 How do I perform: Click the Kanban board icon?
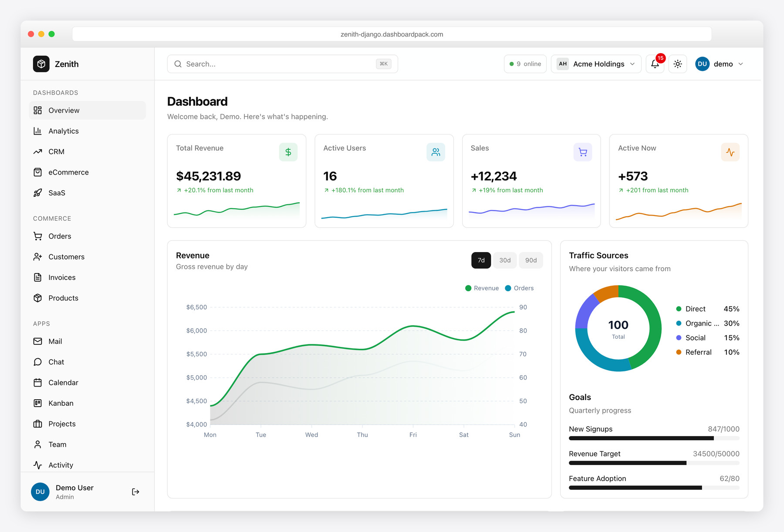point(38,403)
